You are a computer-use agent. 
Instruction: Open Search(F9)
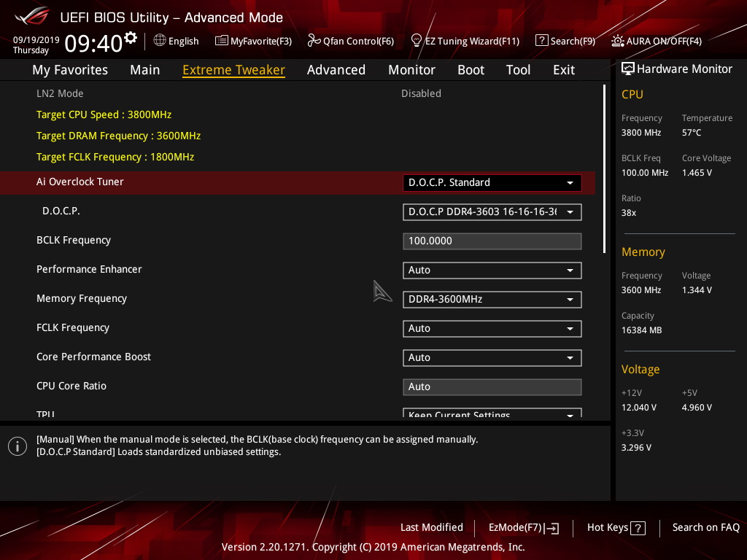[573, 41]
